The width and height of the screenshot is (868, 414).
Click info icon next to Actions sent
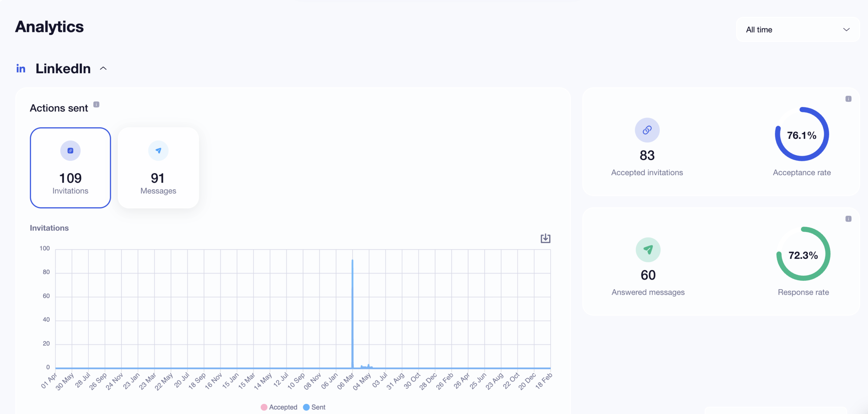tap(96, 104)
